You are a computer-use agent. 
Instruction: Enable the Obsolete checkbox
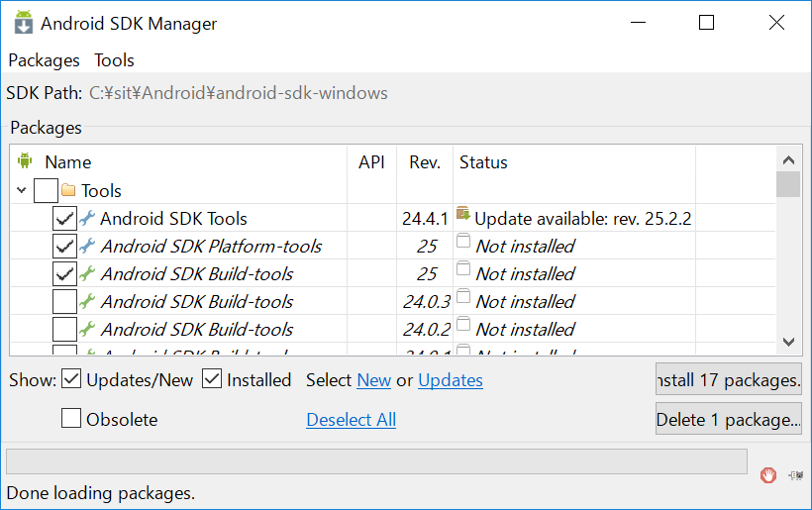(x=71, y=418)
